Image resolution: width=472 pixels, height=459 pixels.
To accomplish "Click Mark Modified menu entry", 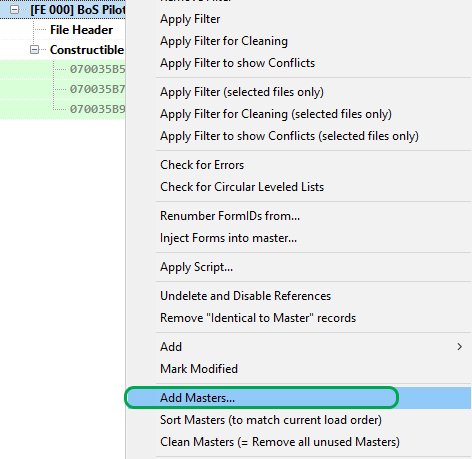I will tap(199, 369).
